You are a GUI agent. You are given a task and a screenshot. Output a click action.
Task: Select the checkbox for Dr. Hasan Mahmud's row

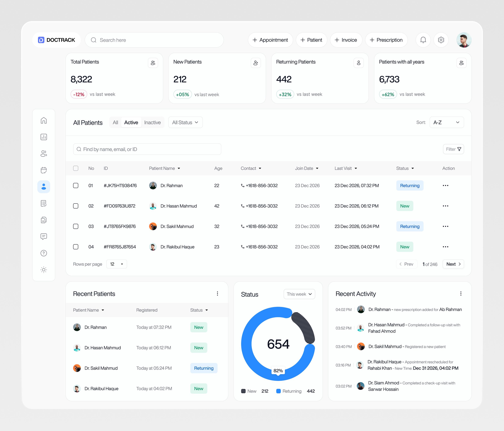(76, 206)
